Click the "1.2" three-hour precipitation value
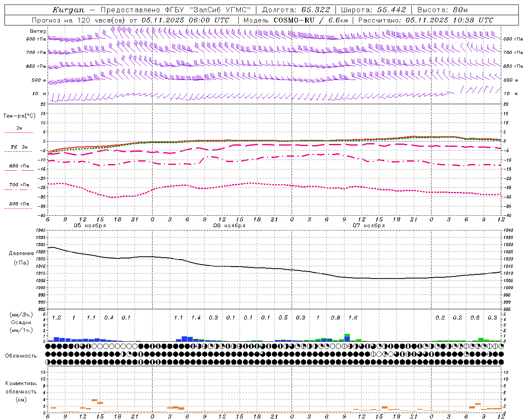 click(x=56, y=318)
